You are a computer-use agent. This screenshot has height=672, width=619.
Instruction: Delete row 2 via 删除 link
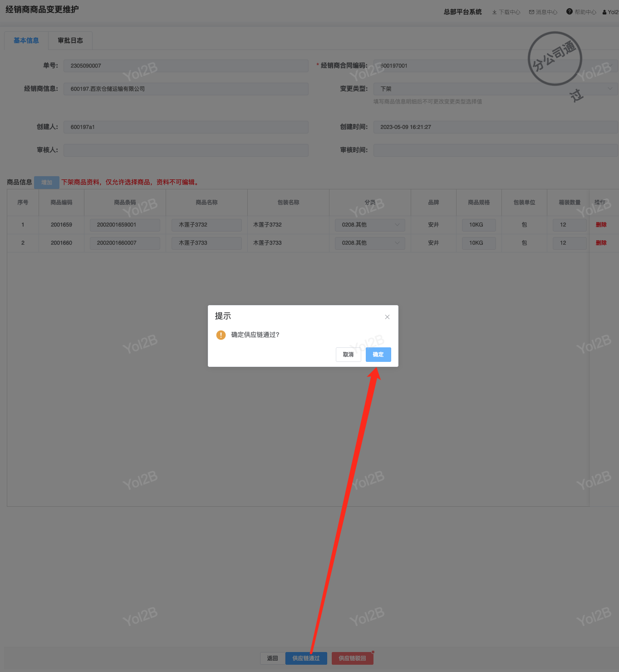[601, 243]
